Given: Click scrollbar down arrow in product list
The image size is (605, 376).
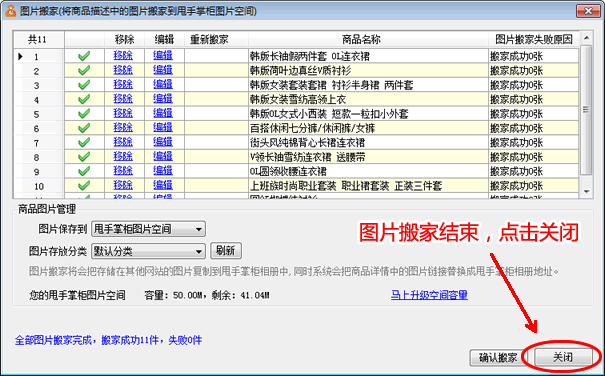Looking at the screenshot, I should [586, 191].
